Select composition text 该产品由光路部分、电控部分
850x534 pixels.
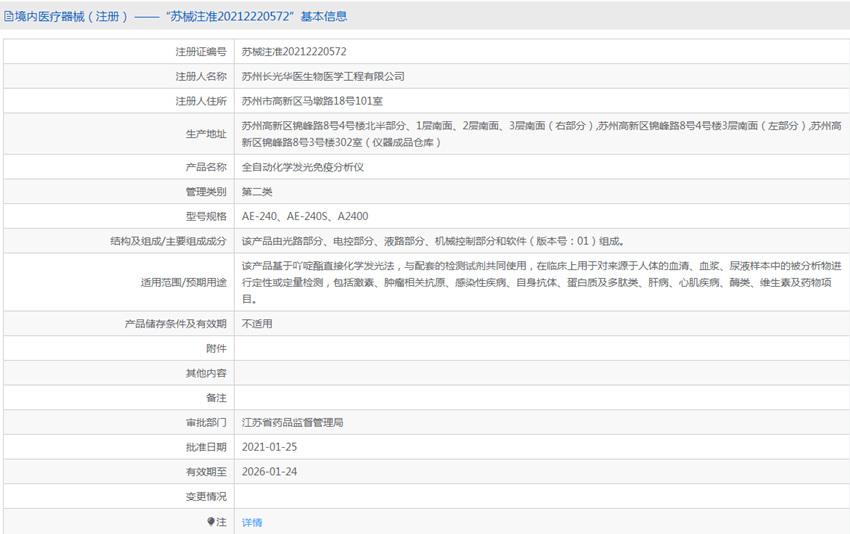[433, 241]
